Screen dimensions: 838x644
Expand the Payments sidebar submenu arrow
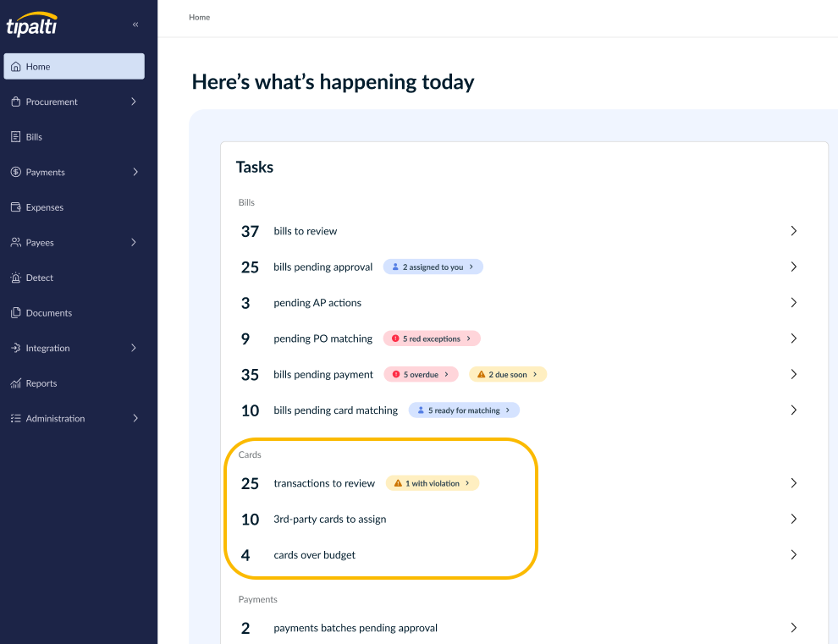135,172
